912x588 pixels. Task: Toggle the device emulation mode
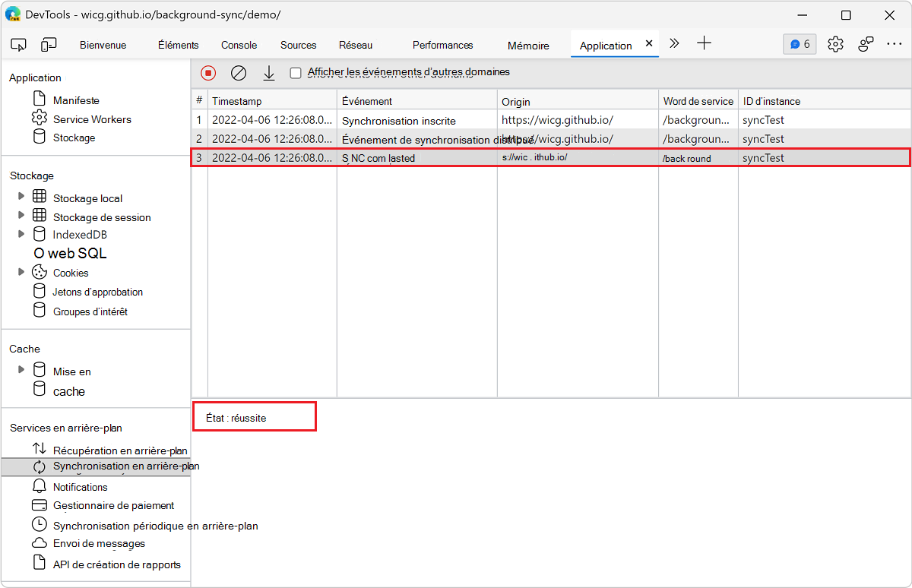[x=49, y=44]
